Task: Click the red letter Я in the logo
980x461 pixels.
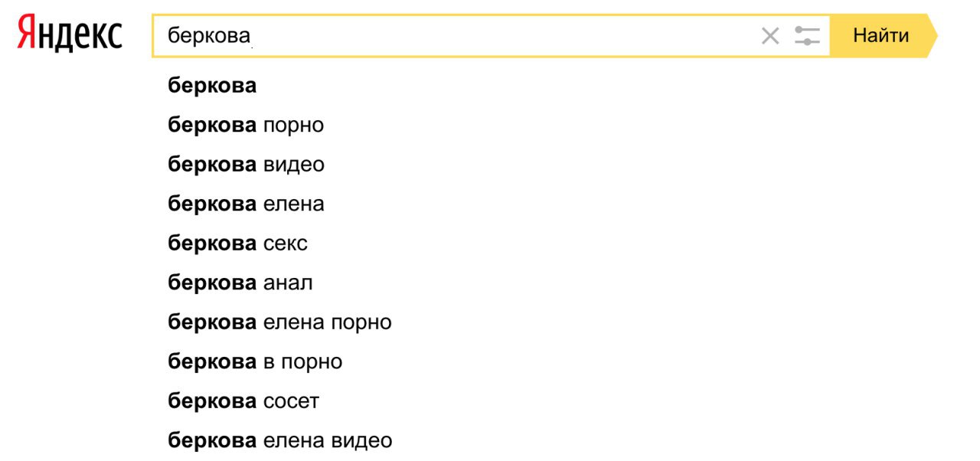Action: [x=28, y=32]
